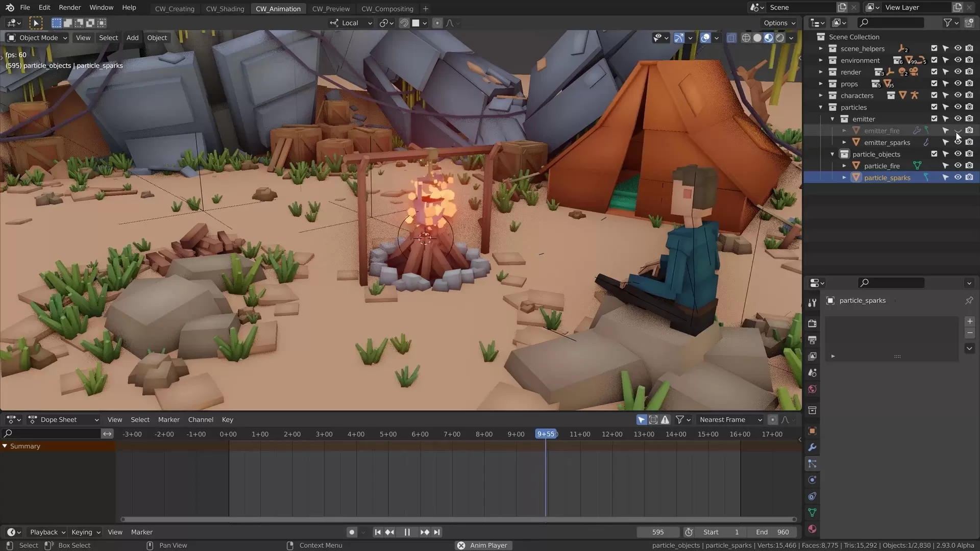Jump to the timeline start frame
The image size is (980, 551).
(378, 532)
